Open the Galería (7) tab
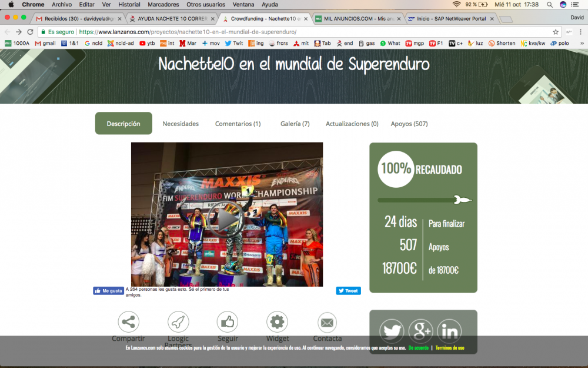 click(x=295, y=124)
